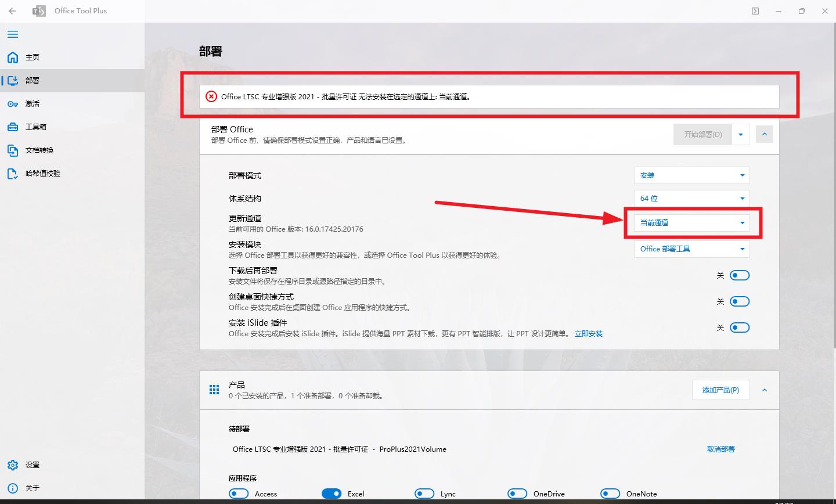Screen dimensions: 836x504
Task: Select the 部署 sidebar tab
Action: (32, 80)
